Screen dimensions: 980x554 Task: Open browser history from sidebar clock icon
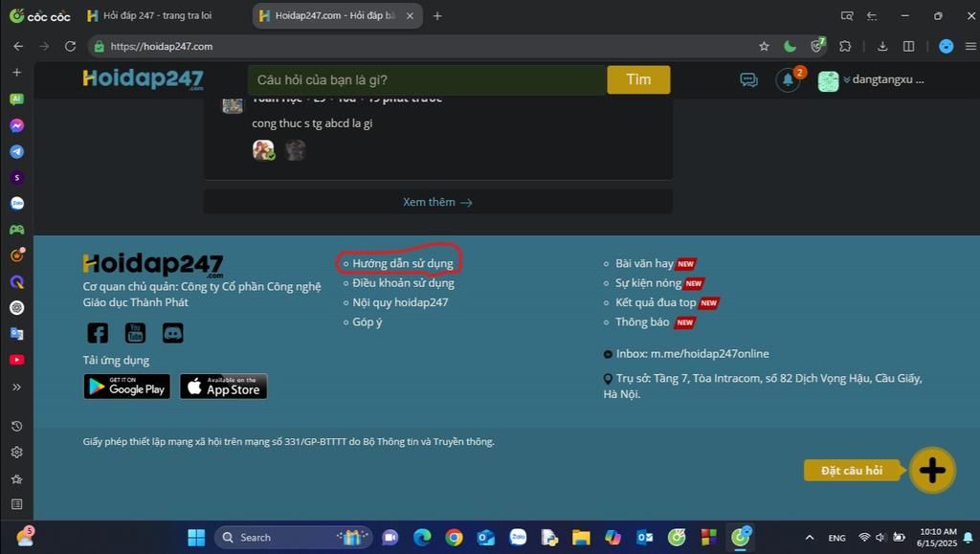point(17,426)
